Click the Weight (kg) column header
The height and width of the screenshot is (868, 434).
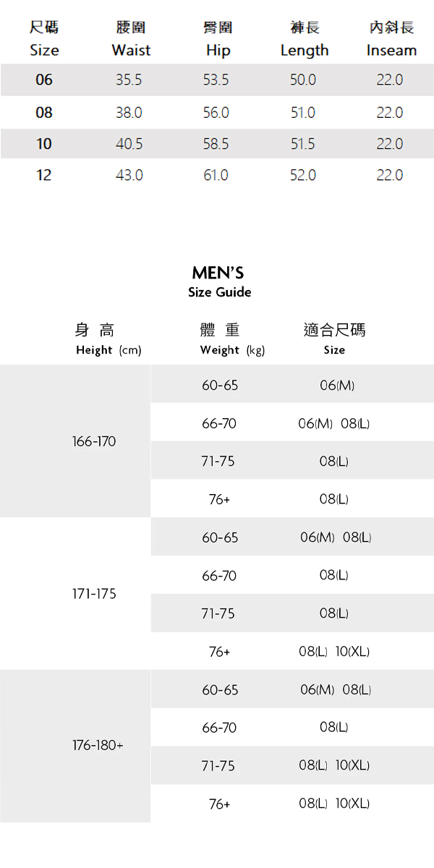point(232,340)
